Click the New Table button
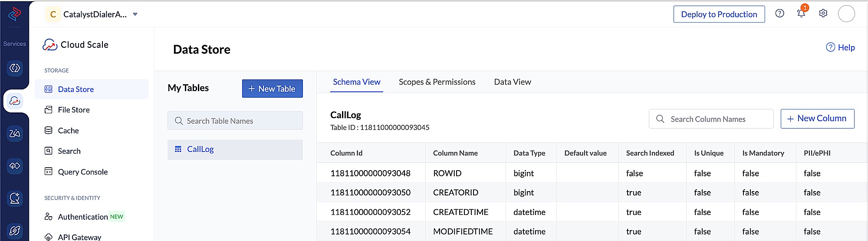This screenshot has width=868, height=241. tap(272, 89)
